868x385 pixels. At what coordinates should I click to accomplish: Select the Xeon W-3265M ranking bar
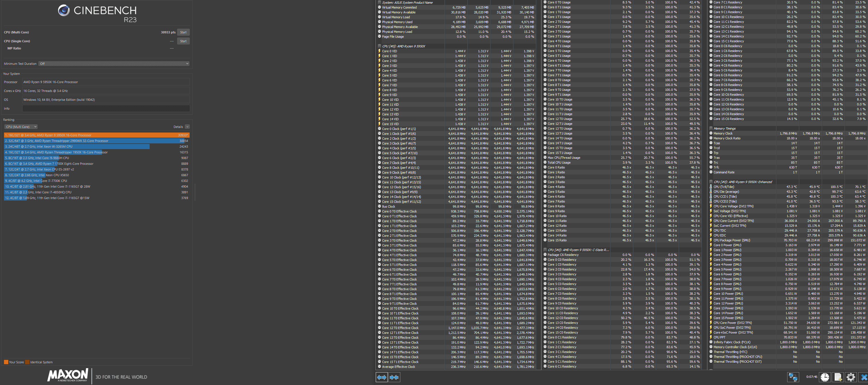[77, 147]
